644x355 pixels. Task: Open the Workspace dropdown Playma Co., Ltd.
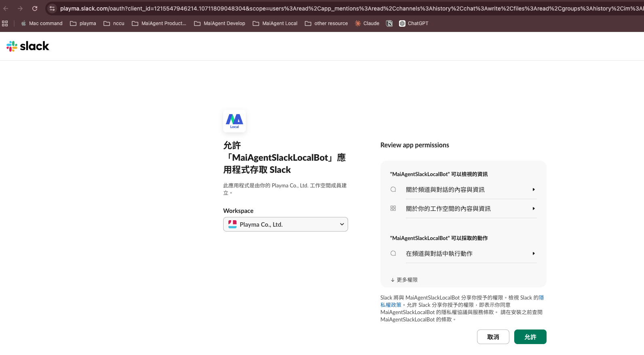(285, 224)
